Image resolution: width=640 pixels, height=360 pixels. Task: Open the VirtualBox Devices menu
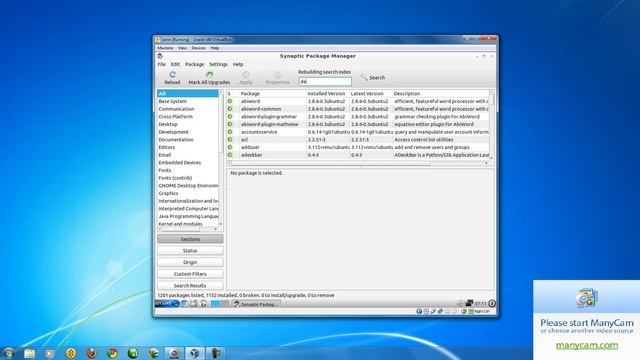click(199, 48)
